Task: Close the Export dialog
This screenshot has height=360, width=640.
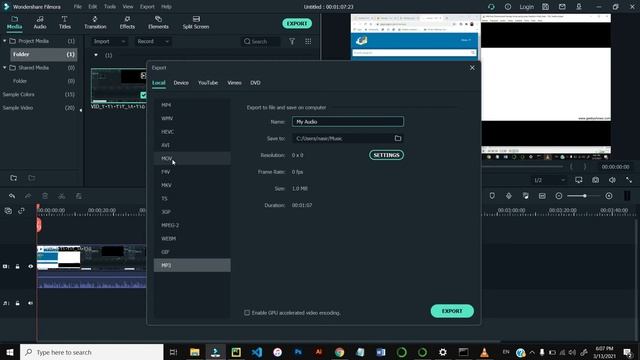Action: click(x=472, y=68)
